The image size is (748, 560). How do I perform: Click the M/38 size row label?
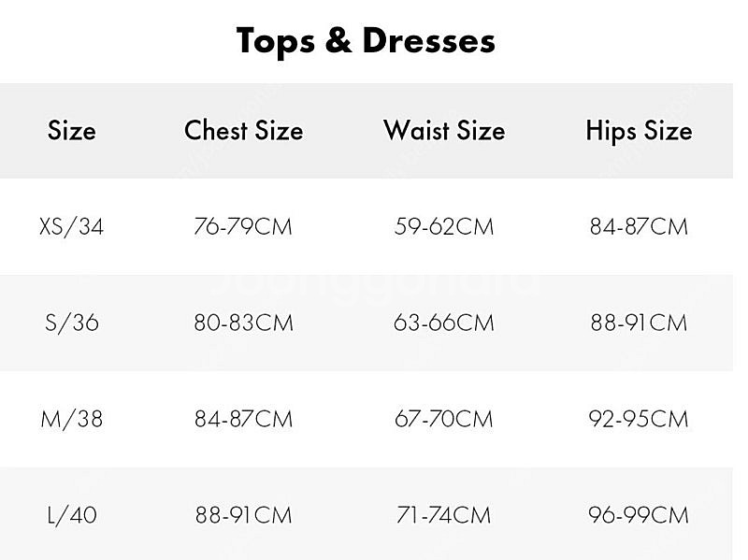tap(72, 419)
